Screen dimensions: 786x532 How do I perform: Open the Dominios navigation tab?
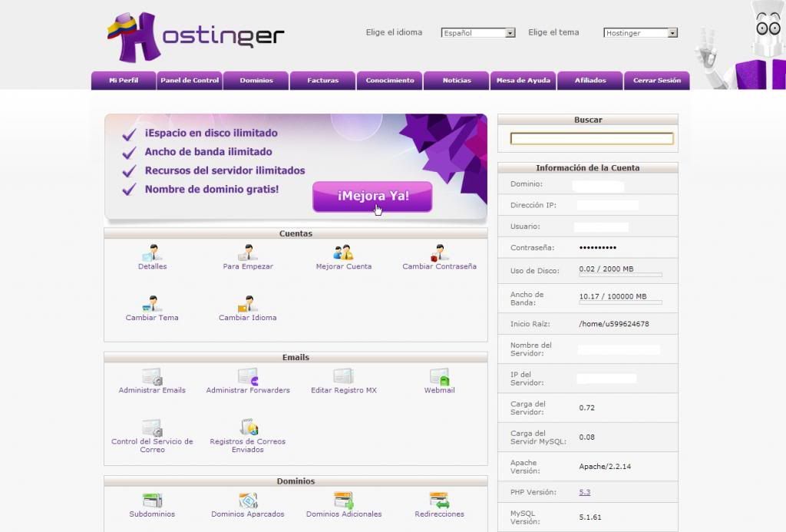click(256, 81)
